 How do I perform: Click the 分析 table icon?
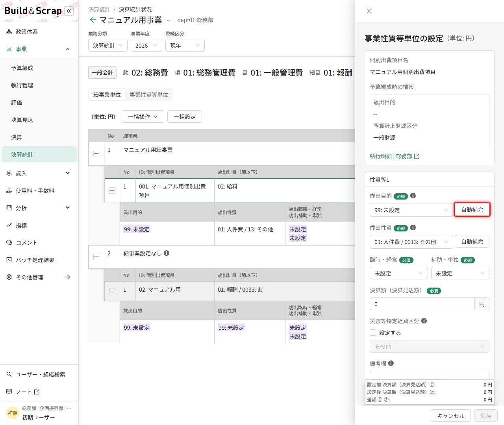coord(9,208)
